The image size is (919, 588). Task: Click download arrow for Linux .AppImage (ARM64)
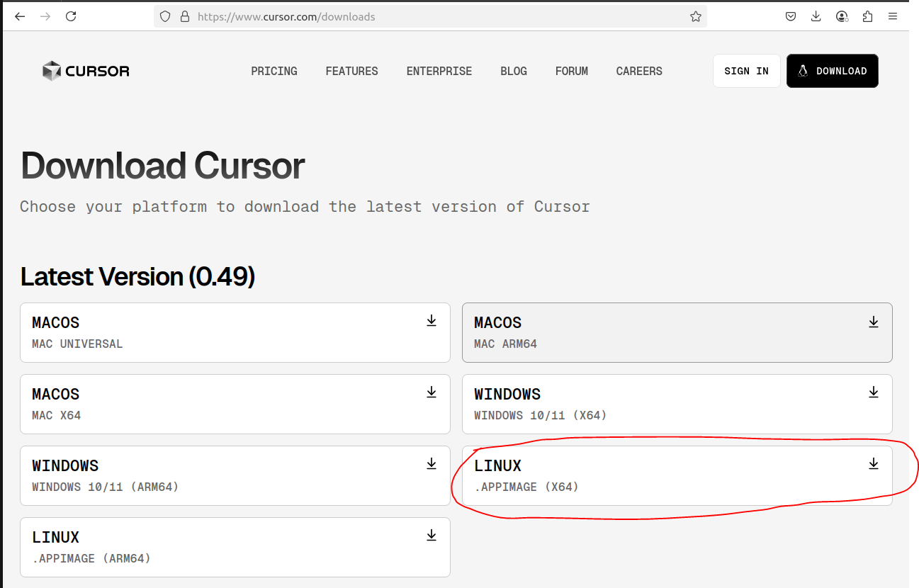(x=432, y=535)
